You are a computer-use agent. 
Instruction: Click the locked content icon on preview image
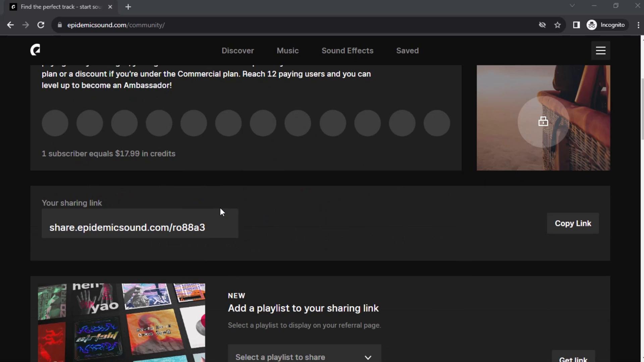tap(543, 122)
